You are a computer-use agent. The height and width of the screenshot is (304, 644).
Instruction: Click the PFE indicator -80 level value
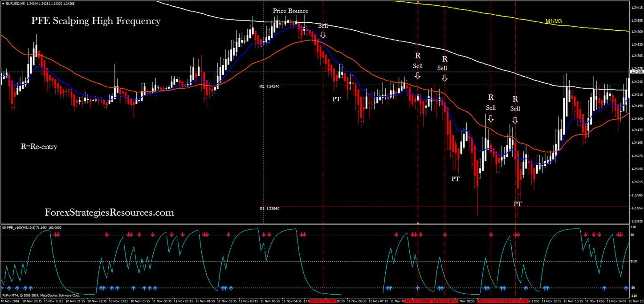tap(634, 288)
